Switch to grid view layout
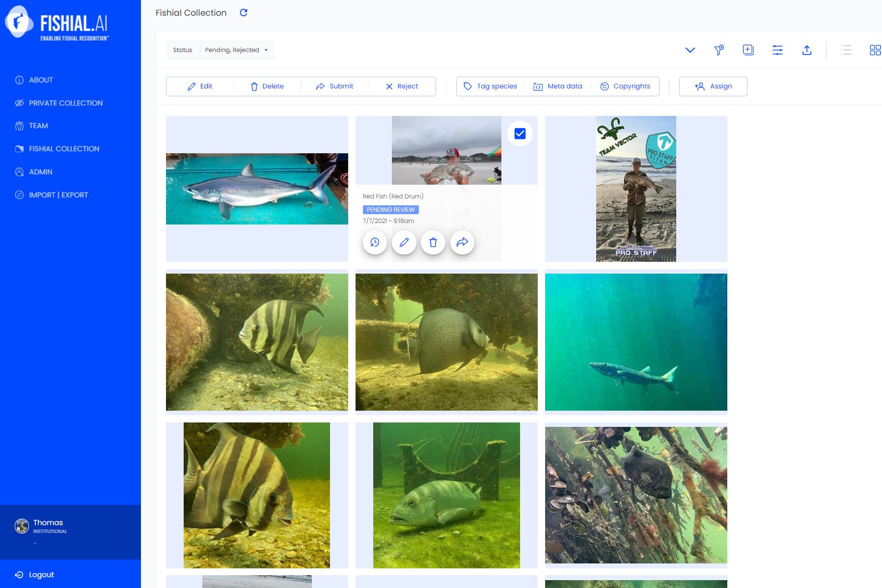 pos(875,50)
